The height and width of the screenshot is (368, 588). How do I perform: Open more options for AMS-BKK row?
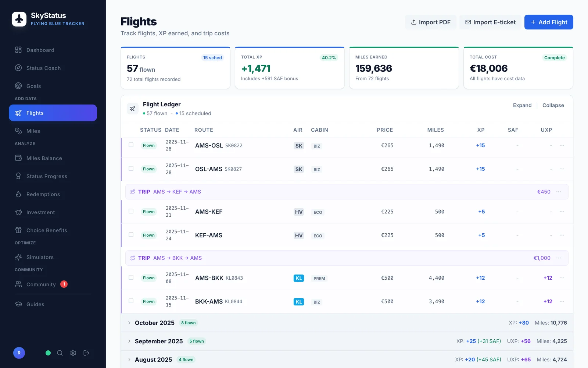point(562,278)
